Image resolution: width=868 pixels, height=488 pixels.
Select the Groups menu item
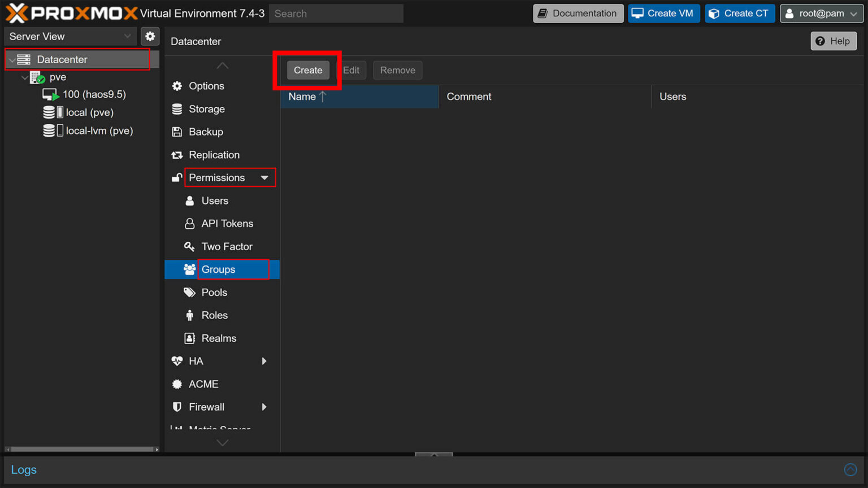(222, 269)
